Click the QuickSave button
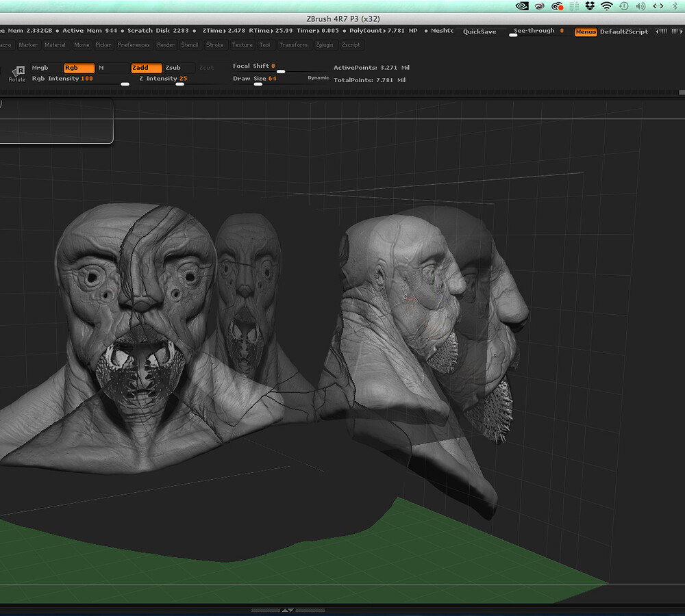This screenshot has height=616, width=685. point(480,32)
